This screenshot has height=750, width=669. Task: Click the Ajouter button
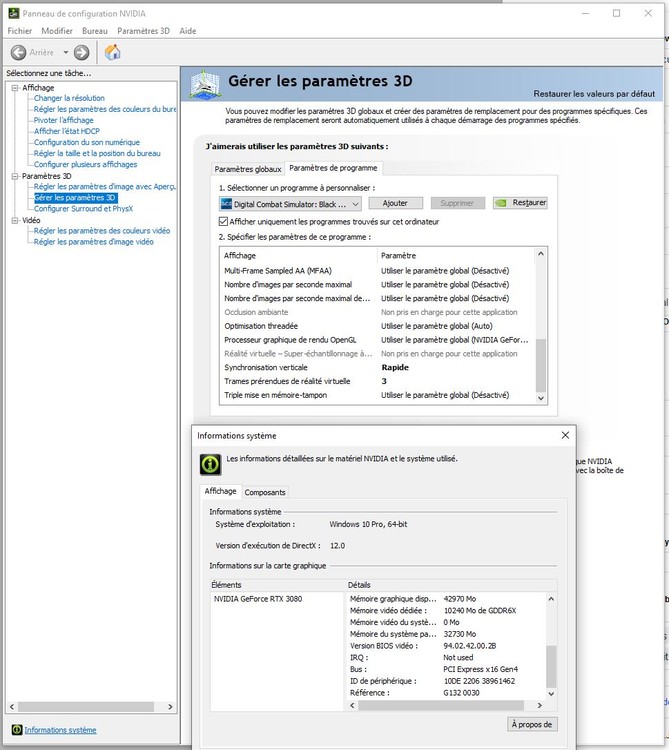395,203
